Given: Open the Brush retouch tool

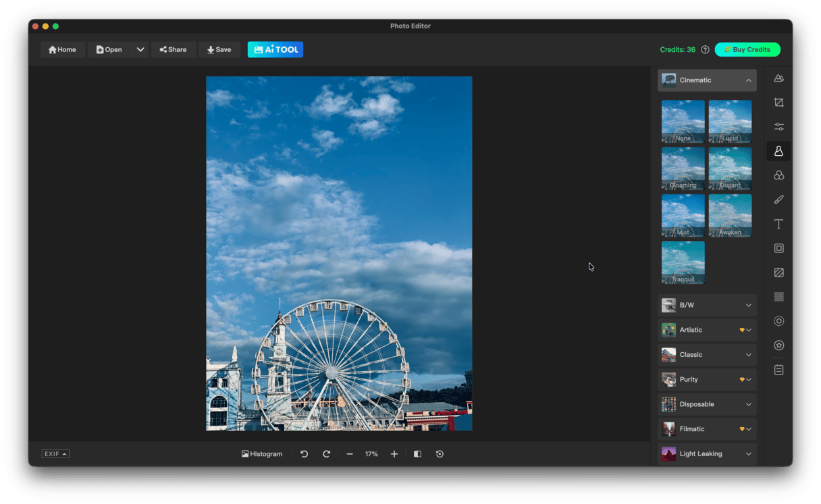Looking at the screenshot, I should click(x=778, y=200).
